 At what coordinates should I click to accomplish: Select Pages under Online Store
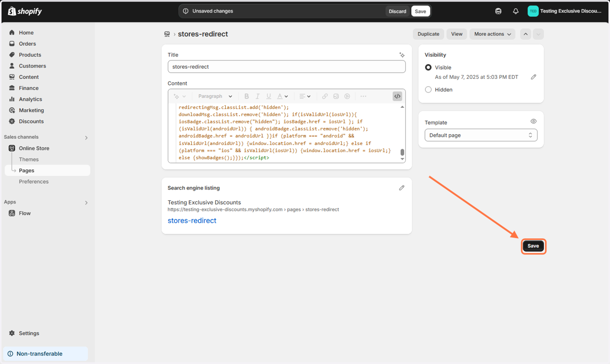(x=47, y=171)
